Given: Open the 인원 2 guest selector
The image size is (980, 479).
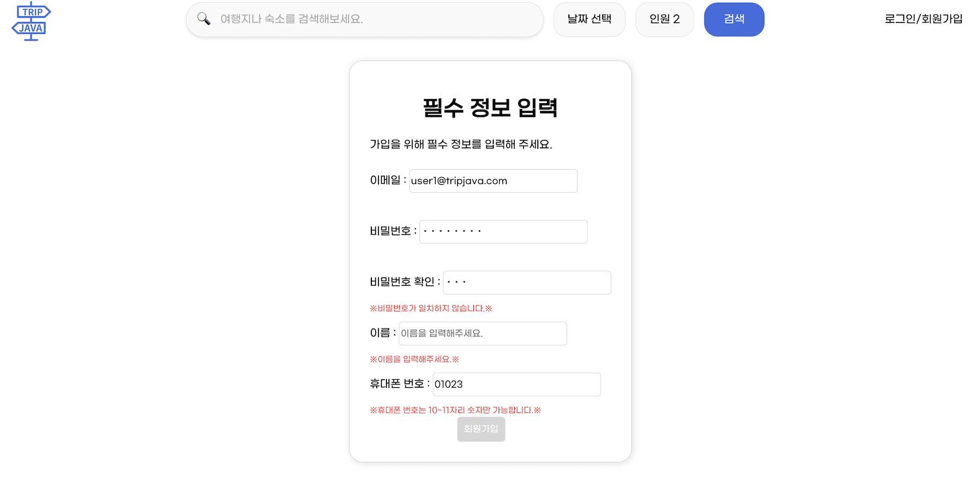Looking at the screenshot, I should [664, 19].
